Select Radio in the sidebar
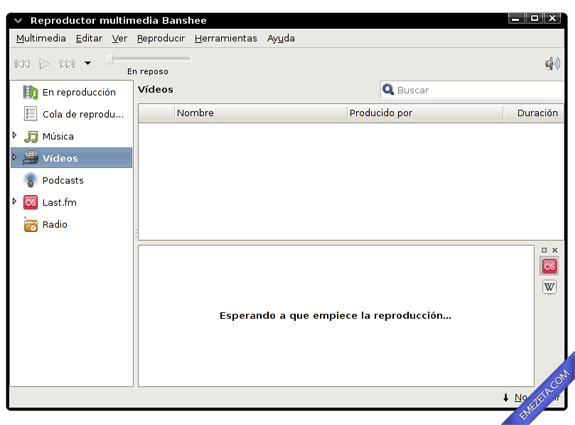The width and height of the screenshot is (575, 425). pos(72,224)
